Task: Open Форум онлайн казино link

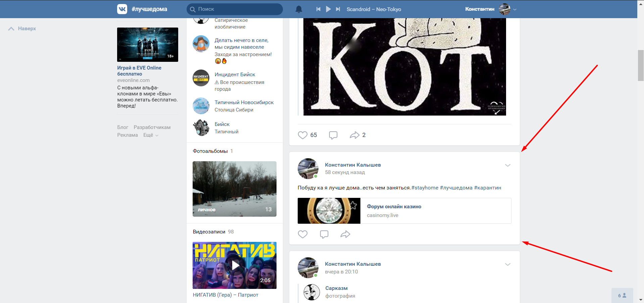Action: coord(394,207)
